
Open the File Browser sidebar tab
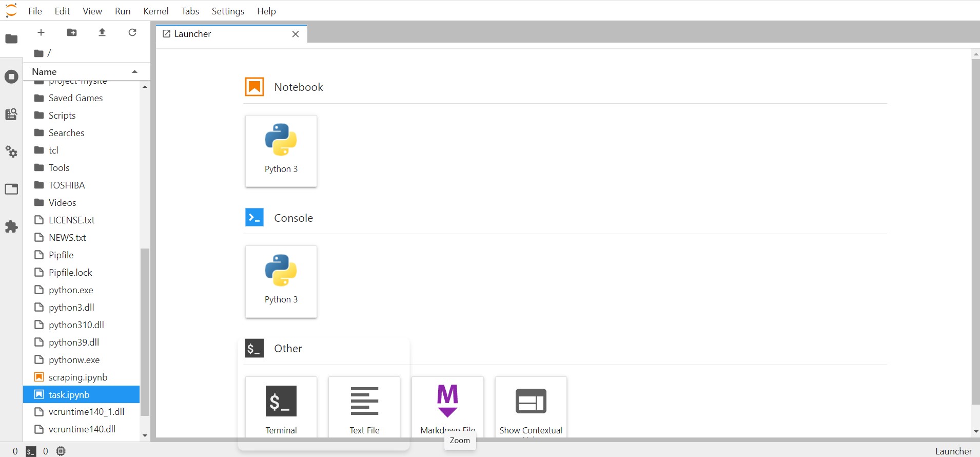(x=11, y=39)
